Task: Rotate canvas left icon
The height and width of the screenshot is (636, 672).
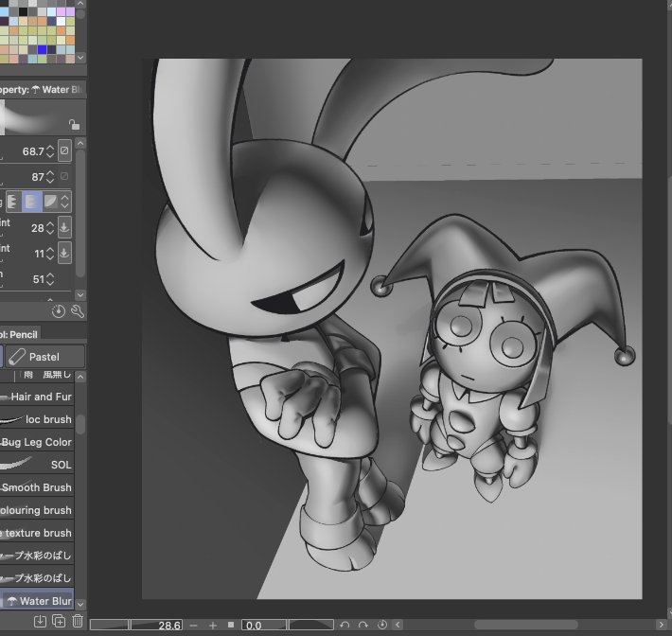Action: [x=345, y=625]
